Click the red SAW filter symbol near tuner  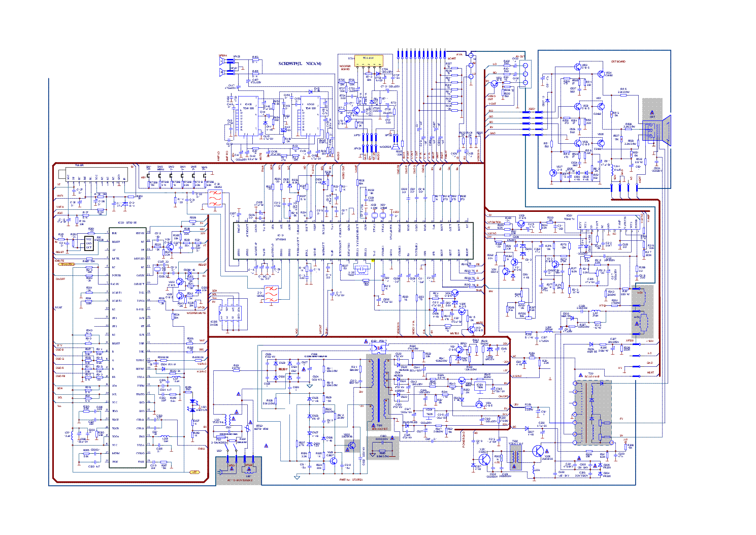pos(216,199)
